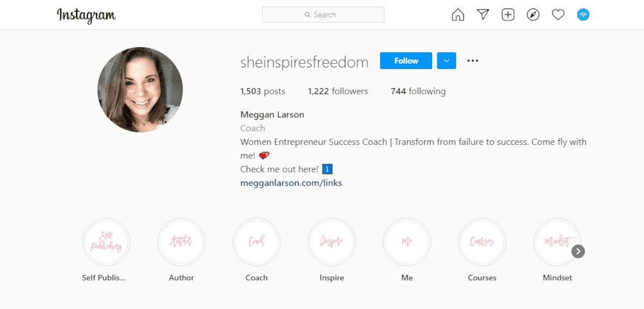Go to the Instagram home feed icon
This screenshot has height=309, width=644.
coord(457,15)
